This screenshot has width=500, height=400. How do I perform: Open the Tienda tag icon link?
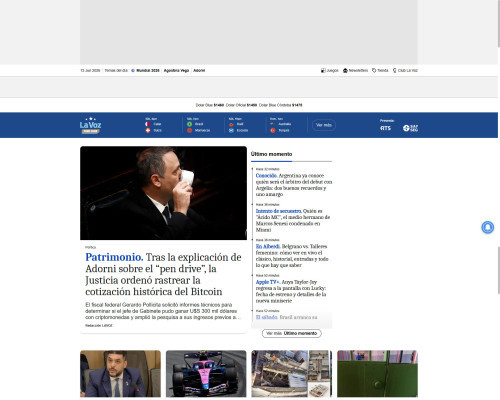coord(374,71)
